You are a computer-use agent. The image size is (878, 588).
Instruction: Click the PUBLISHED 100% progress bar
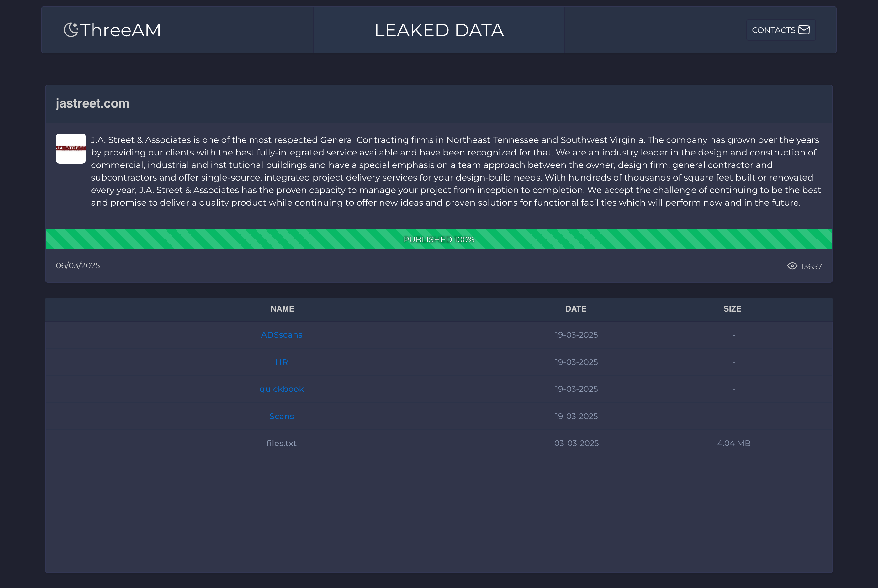(439, 239)
